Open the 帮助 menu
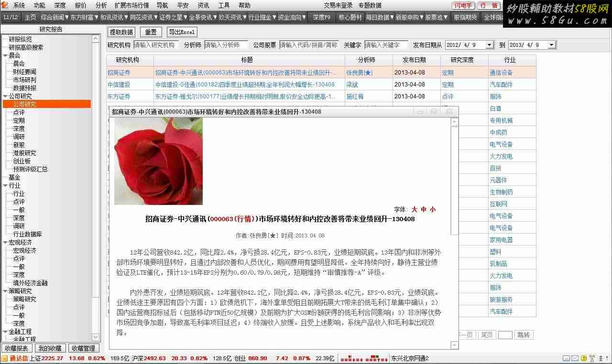Image resolution: width=612 pixels, height=364 pixels. click(244, 5)
